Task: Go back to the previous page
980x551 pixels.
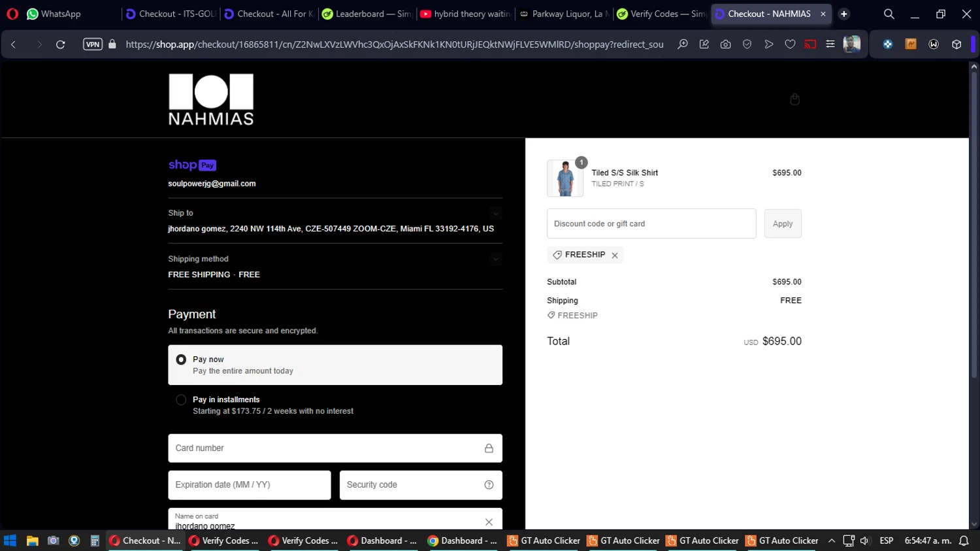Action: 14,44
